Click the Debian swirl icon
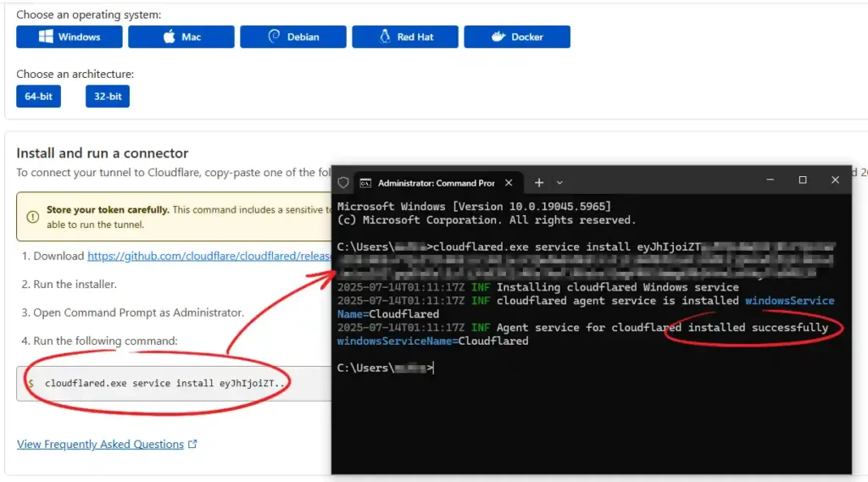This screenshot has height=482, width=868. pos(274,36)
